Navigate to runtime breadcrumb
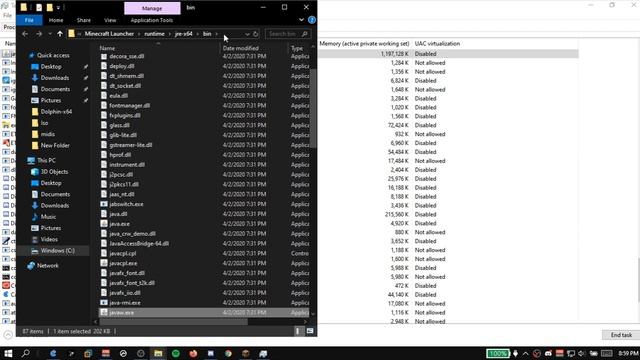The height and width of the screenshot is (360, 640). [154, 34]
